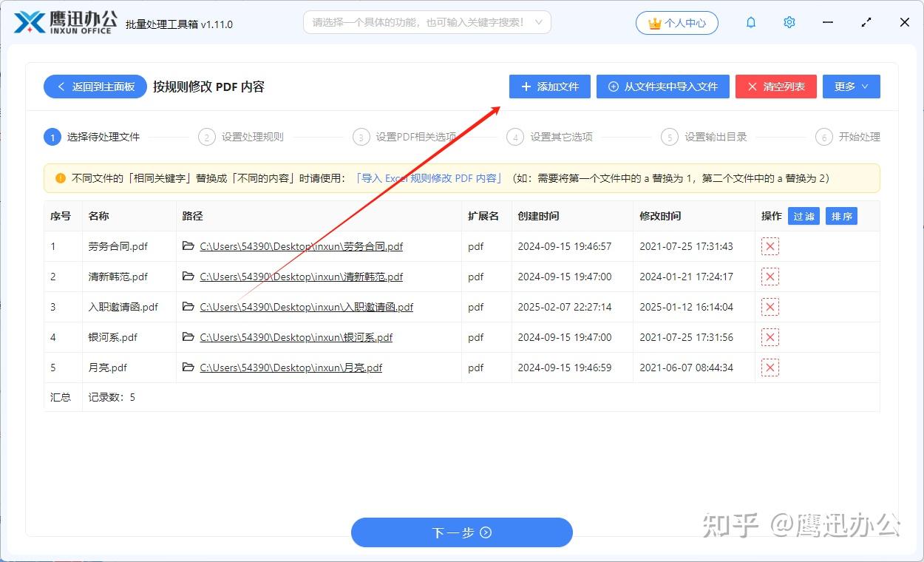Click 路径 column header
The width and height of the screenshot is (924, 562).
point(192,216)
